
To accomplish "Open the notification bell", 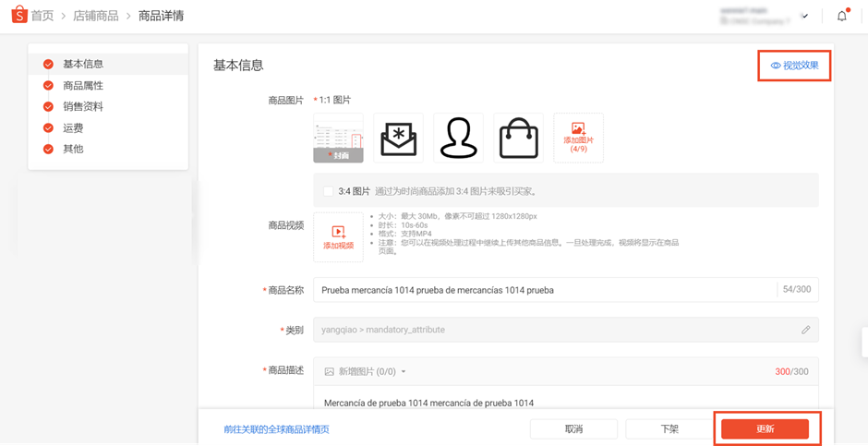I will click(x=842, y=16).
